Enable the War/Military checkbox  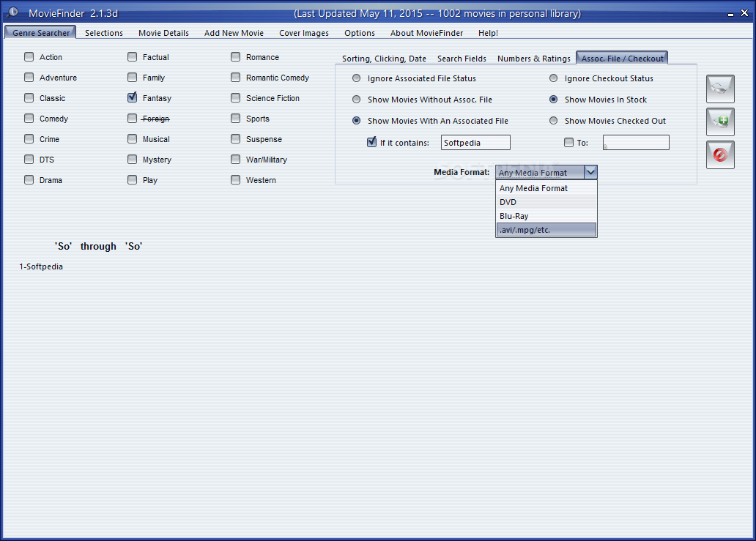(x=235, y=160)
